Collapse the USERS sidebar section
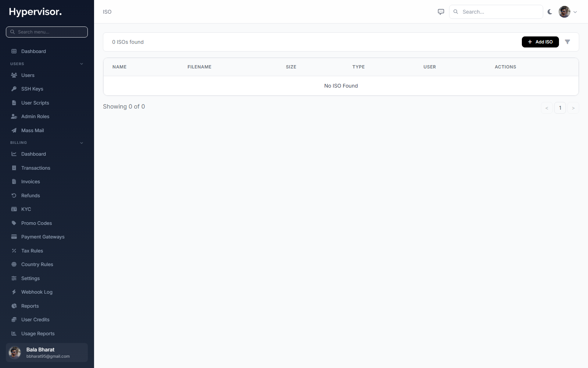588x368 pixels. point(82,64)
